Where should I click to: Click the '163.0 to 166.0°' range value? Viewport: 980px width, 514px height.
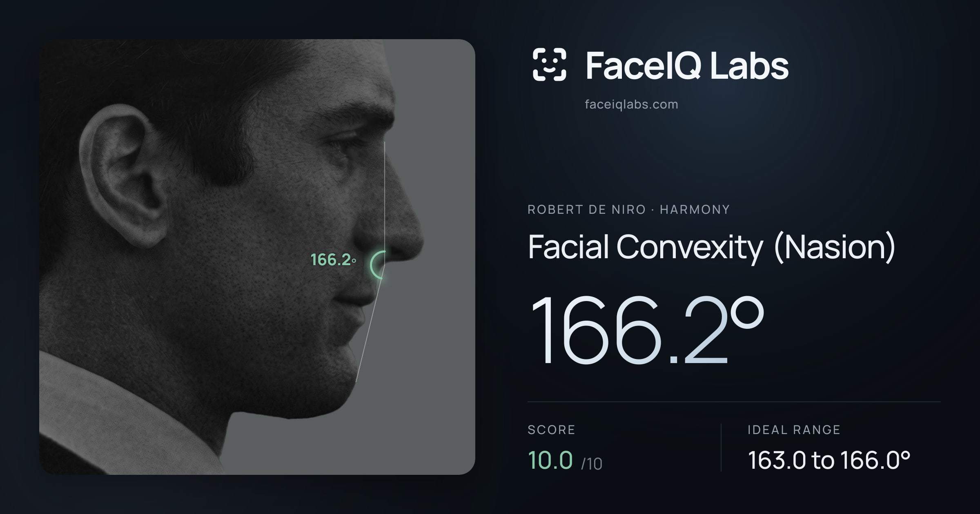(x=829, y=460)
